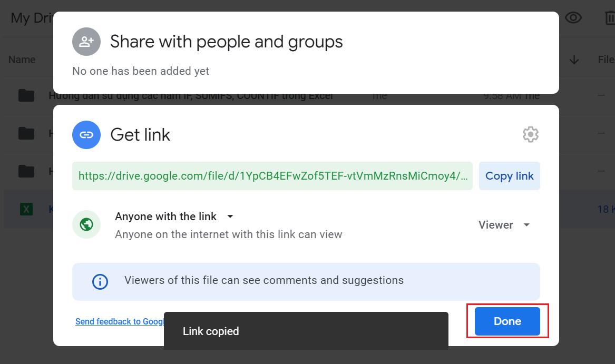The image size is (615, 364).
Task: Open the file preview eye icon
Action: click(573, 17)
